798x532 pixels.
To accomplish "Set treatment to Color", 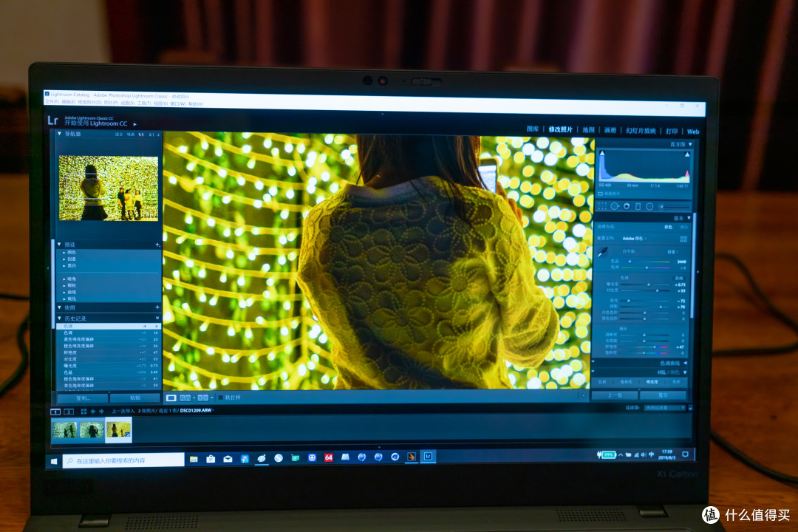I will (668, 227).
